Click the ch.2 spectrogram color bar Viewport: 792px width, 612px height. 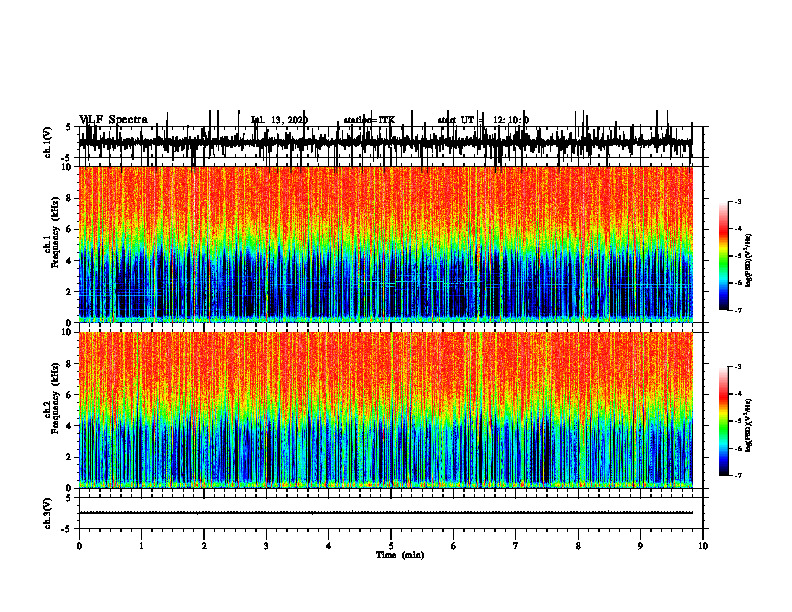(x=723, y=421)
